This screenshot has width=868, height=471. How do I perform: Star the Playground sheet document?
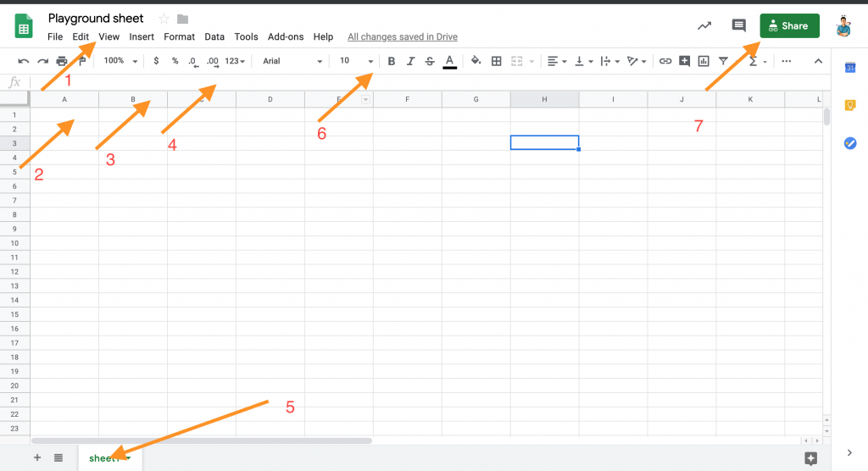click(164, 19)
